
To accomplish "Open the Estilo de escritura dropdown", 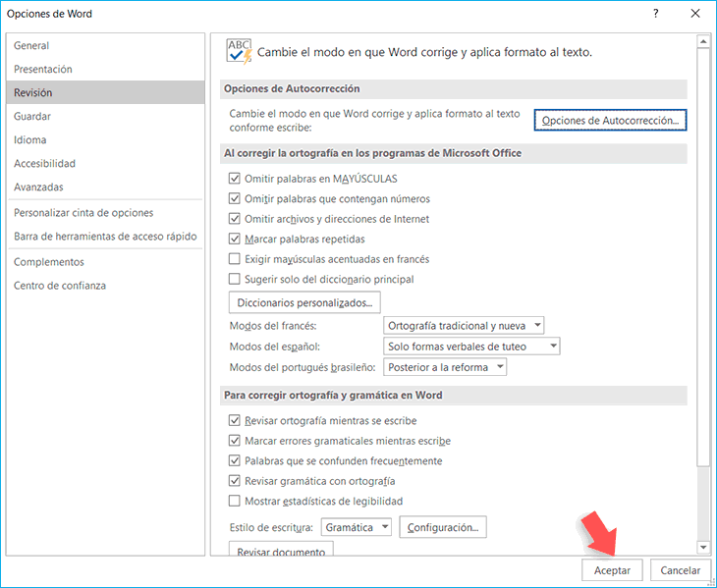I will click(x=358, y=527).
